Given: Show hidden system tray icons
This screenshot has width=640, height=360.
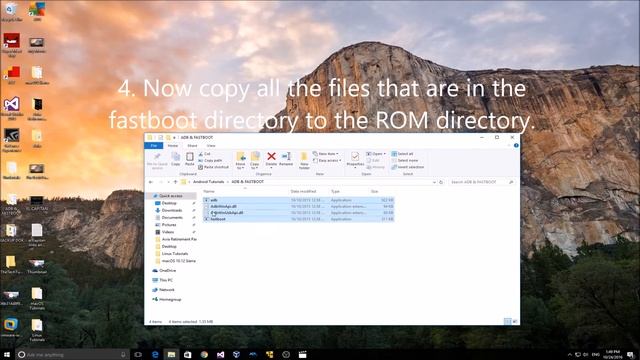Looking at the screenshot, I should [569, 355].
